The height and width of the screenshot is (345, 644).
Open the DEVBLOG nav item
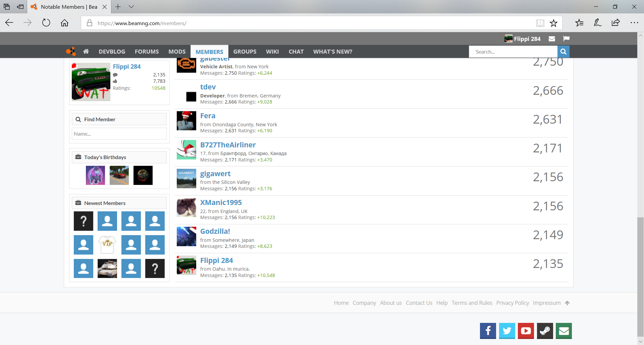click(x=112, y=52)
